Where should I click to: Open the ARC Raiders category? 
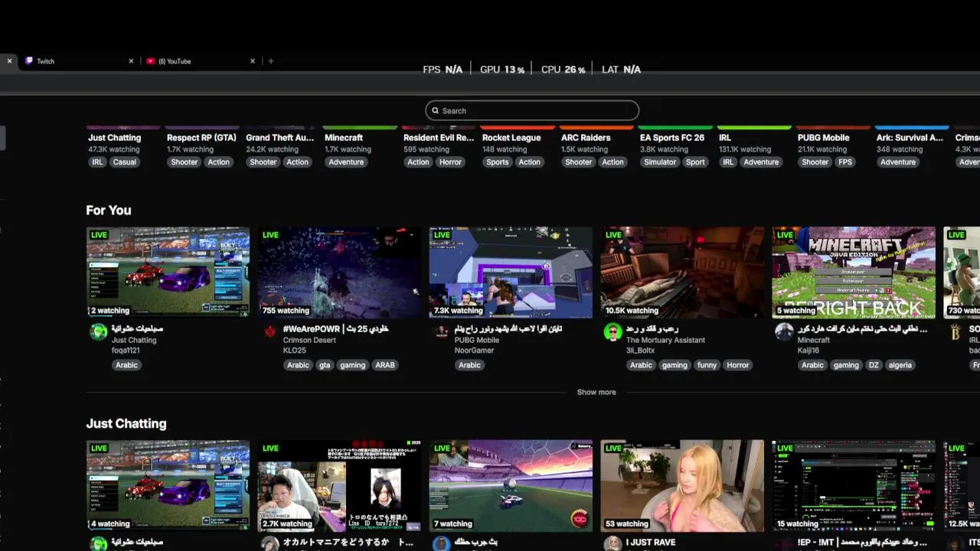coord(586,138)
